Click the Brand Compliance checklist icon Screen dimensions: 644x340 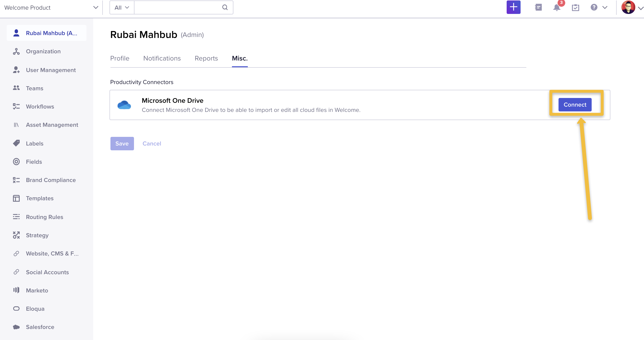tap(16, 180)
